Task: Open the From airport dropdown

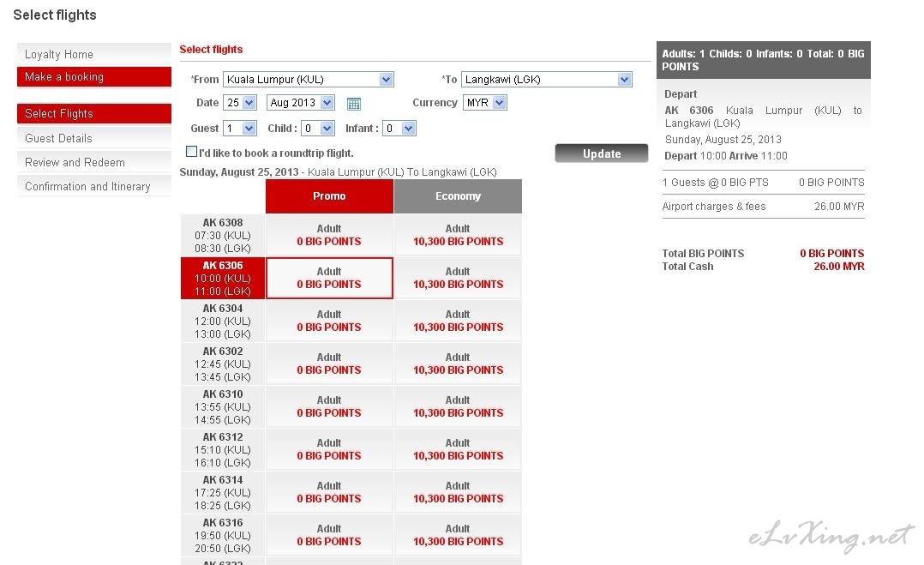Action: [x=309, y=79]
